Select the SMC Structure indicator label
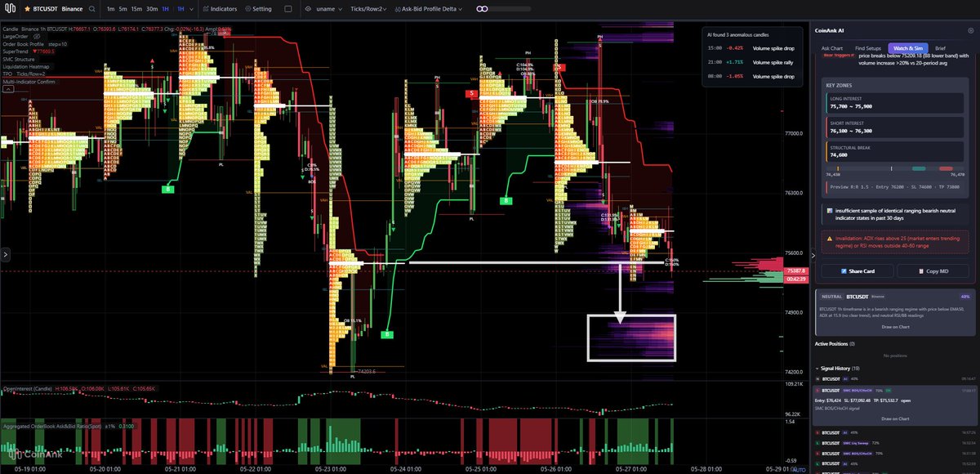The image size is (980, 474). point(20,59)
